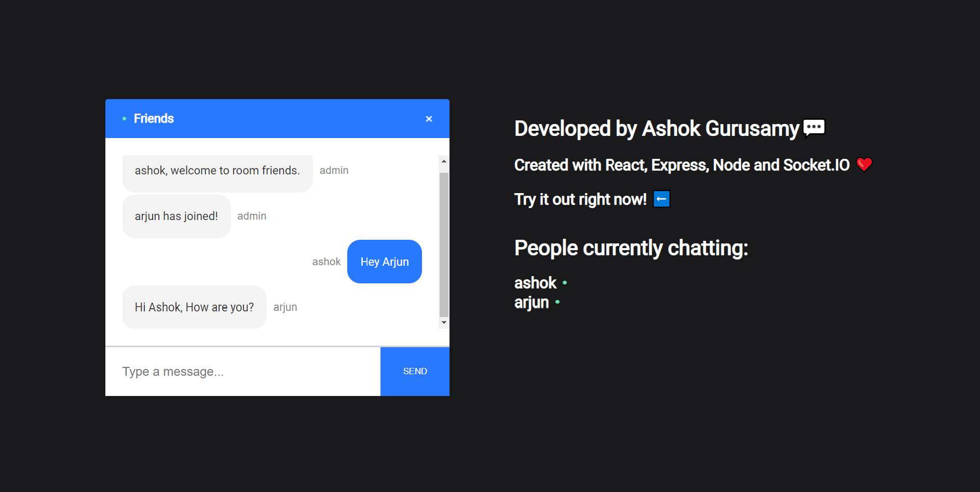Focus the 'Type a message...' input field
Image resolution: width=980 pixels, height=492 pixels.
[x=243, y=372]
